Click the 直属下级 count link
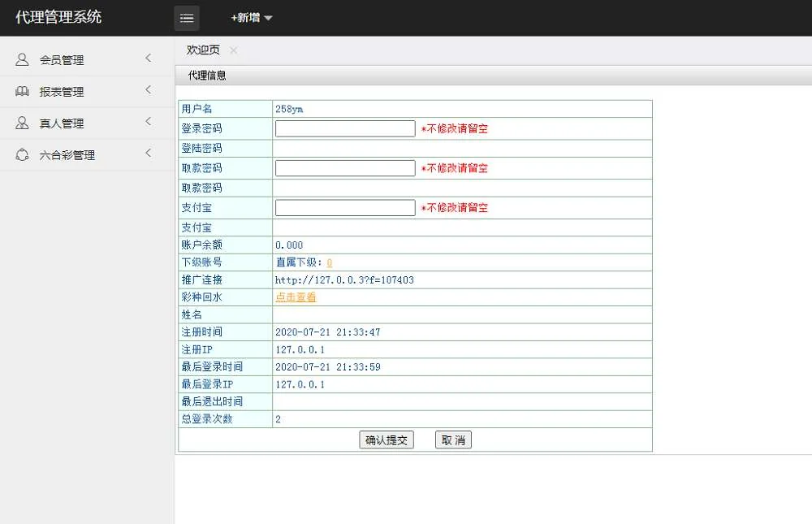The height and width of the screenshot is (524, 812). pyautogui.click(x=329, y=262)
